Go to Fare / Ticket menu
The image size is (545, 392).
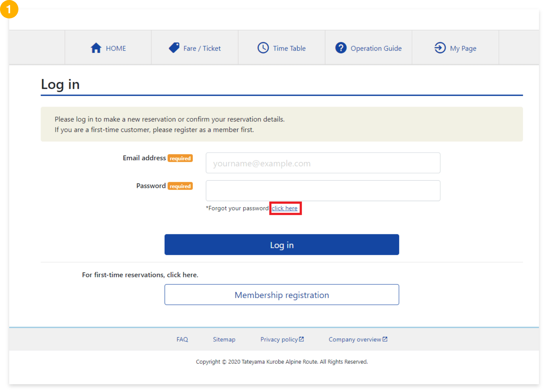[x=195, y=48]
